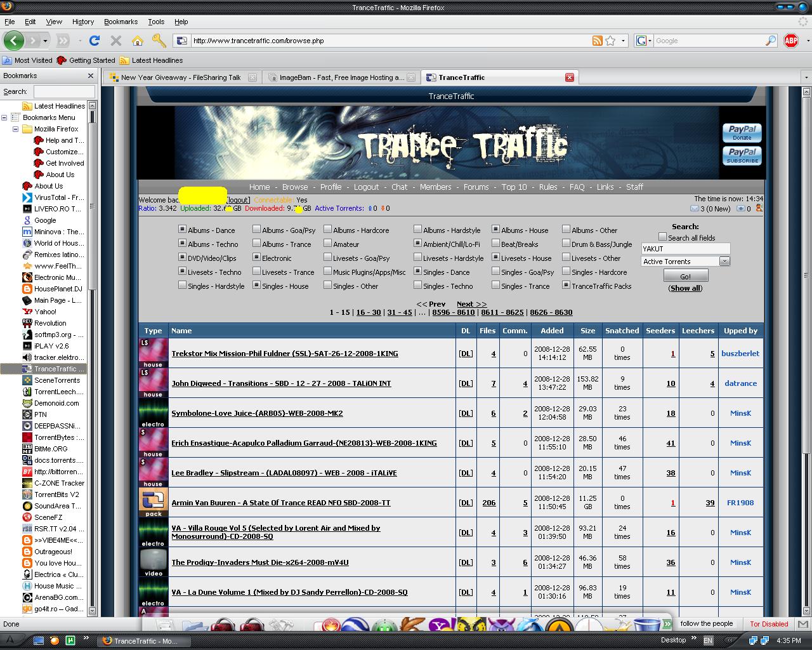Click the electro type icon on Symbolone-Love Juice row
Viewport: 812px width, 650px height.
[x=154, y=413]
